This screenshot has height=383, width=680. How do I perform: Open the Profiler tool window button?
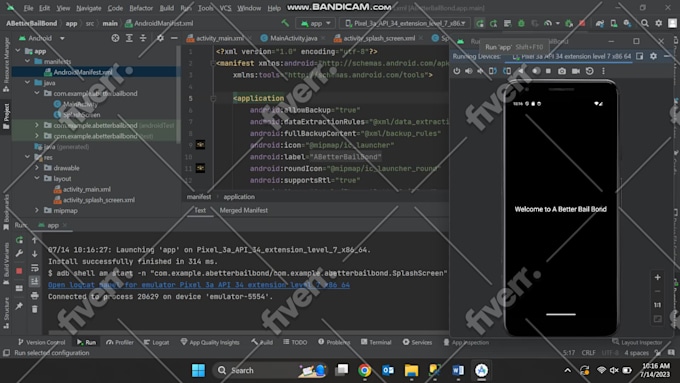[120, 342]
